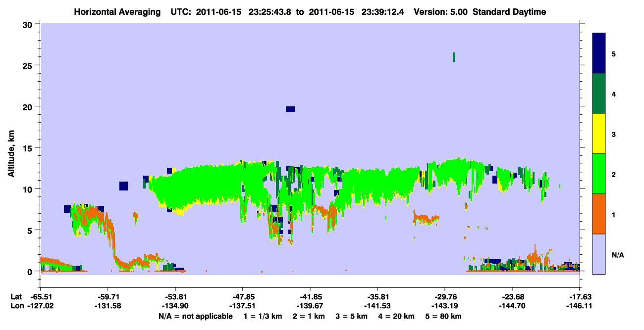Click the legend entry '1 = 1/3 km'
644x330 pixels.
[263, 316]
